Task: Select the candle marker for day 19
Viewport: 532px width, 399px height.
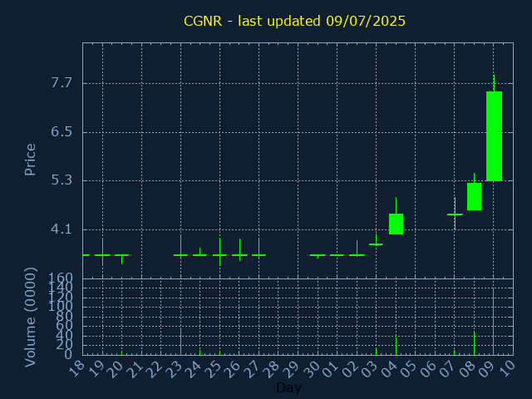Action: [x=102, y=255]
